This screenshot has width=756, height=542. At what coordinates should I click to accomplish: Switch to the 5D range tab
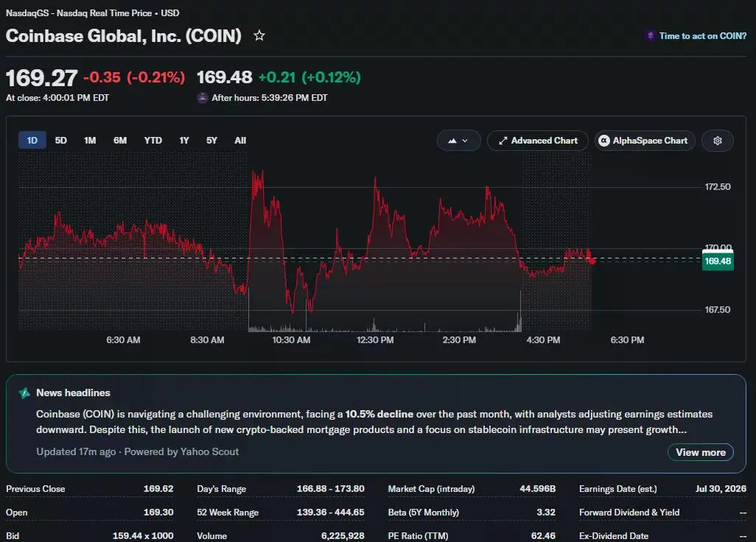point(60,140)
